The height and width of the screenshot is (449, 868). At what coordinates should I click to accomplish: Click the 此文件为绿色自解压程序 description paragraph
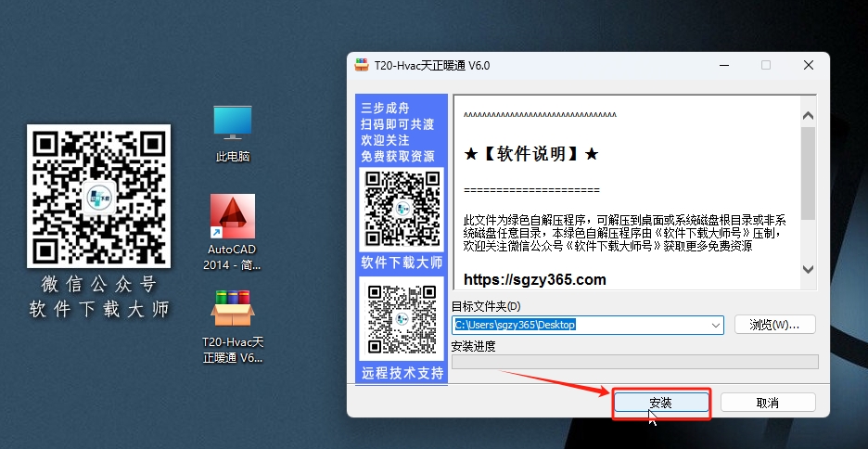(624, 233)
